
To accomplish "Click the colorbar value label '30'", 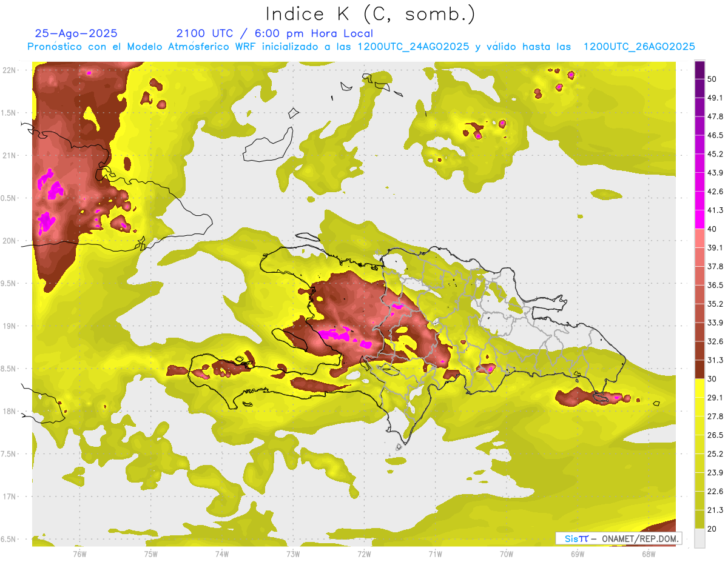I will [713, 378].
